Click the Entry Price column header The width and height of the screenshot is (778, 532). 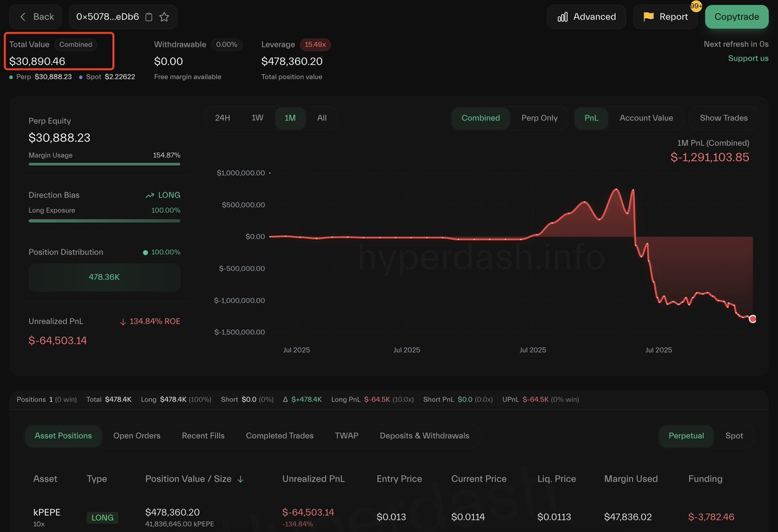pyautogui.click(x=399, y=479)
